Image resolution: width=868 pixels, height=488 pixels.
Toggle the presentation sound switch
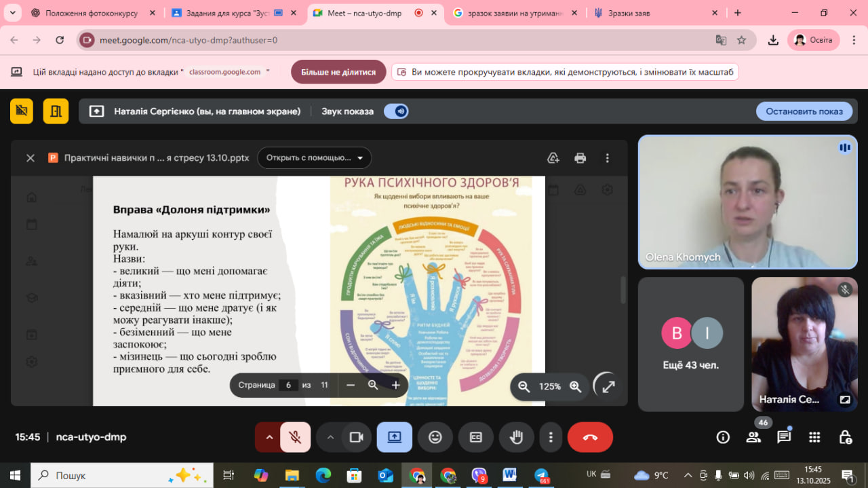click(x=396, y=111)
